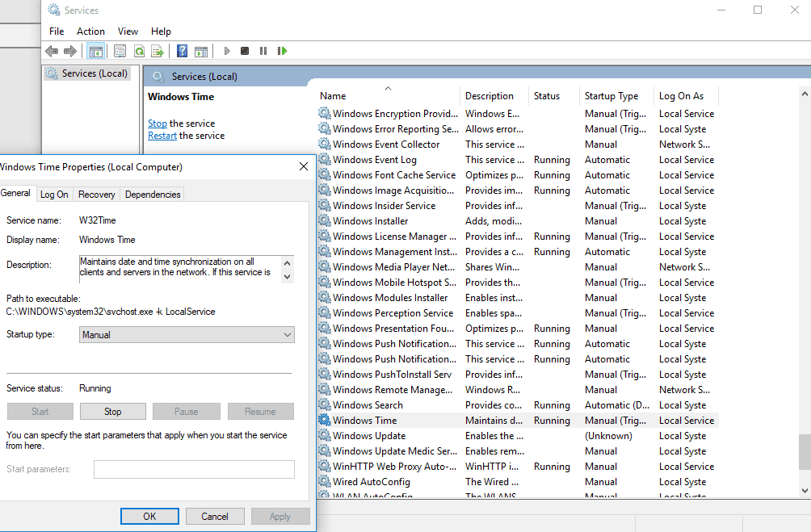Close the Windows Time Properties dialog

(x=304, y=166)
